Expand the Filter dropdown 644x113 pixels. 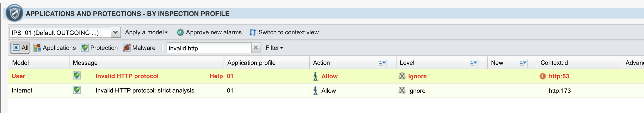coord(274,48)
